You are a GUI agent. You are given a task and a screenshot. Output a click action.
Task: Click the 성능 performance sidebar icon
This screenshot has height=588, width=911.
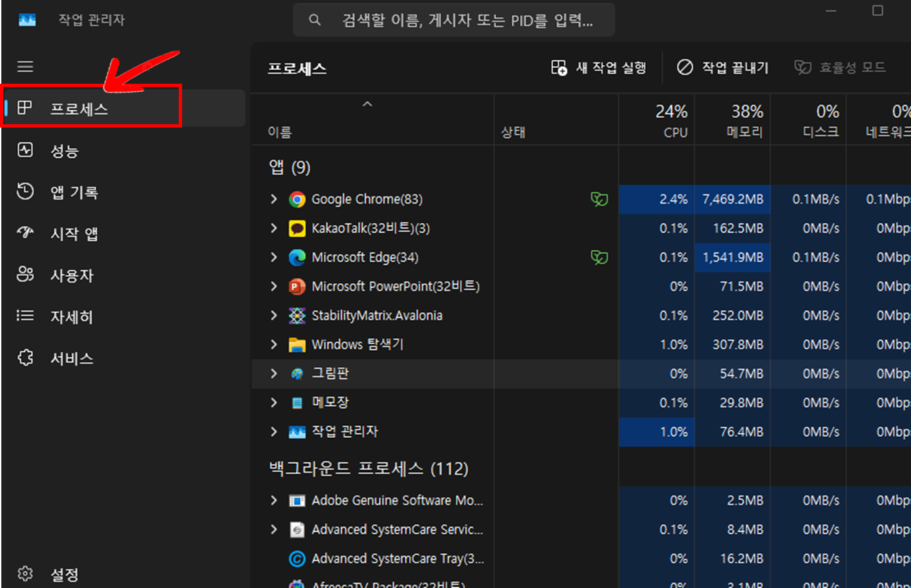(x=25, y=149)
